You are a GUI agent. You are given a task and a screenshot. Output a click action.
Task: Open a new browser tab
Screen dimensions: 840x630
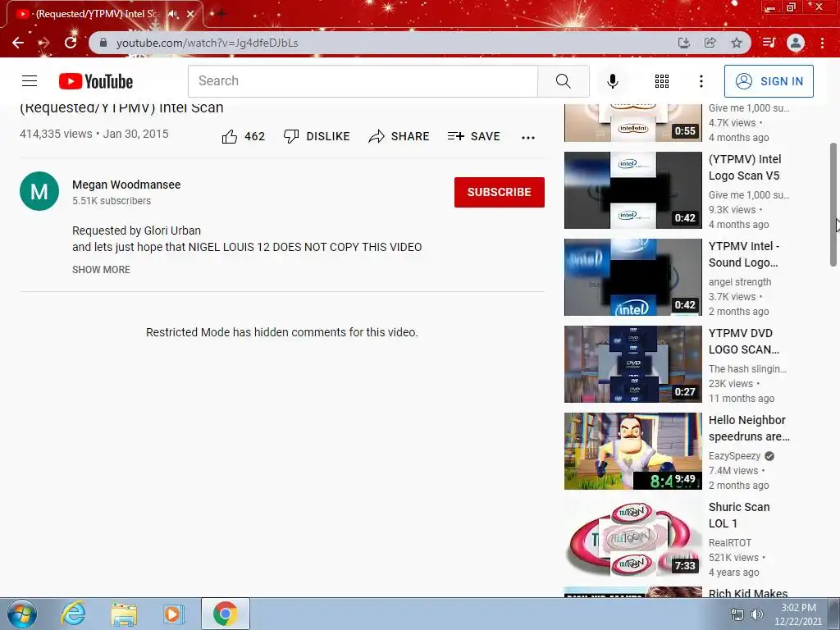(221, 14)
